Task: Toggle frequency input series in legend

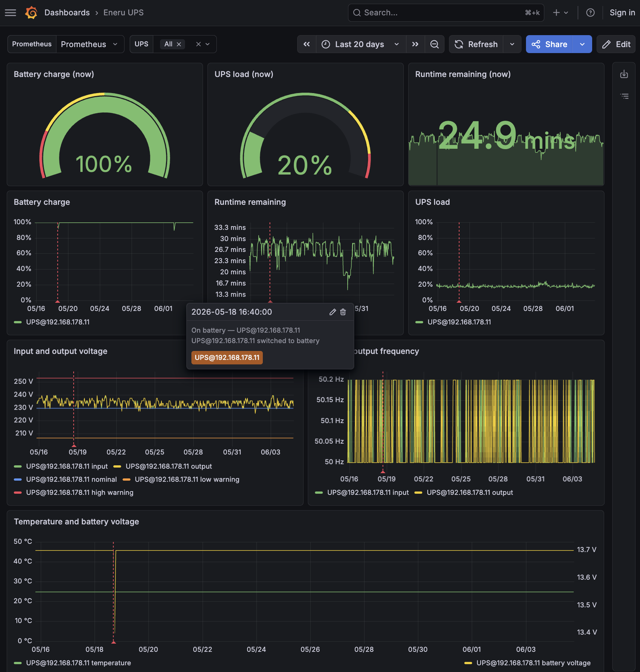Action: (368, 493)
